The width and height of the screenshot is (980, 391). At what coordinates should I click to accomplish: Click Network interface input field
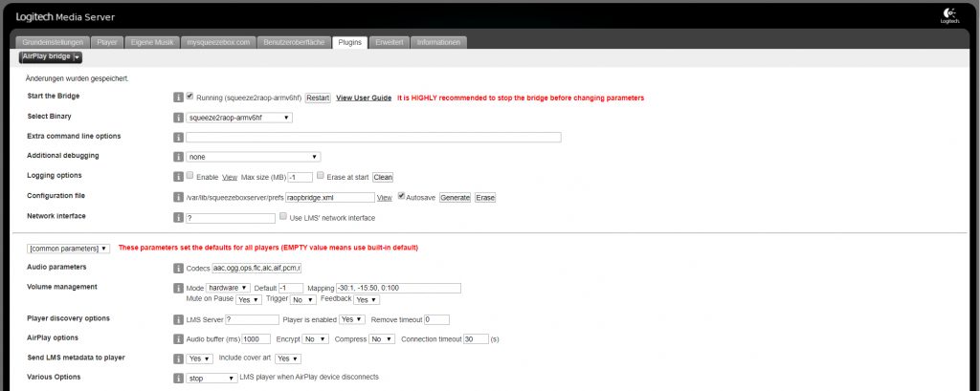pos(231,218)
